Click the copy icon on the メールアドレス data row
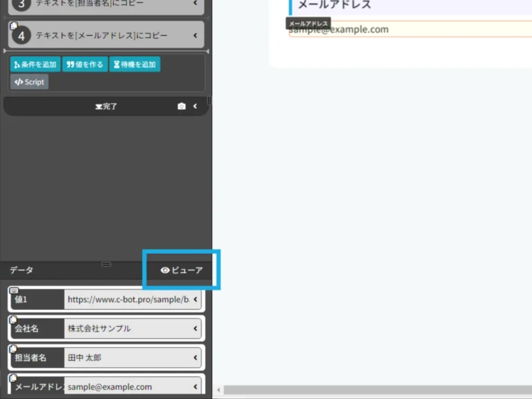Image resolution: width=532 pixels, height=399 pixels. pos(14,378)
